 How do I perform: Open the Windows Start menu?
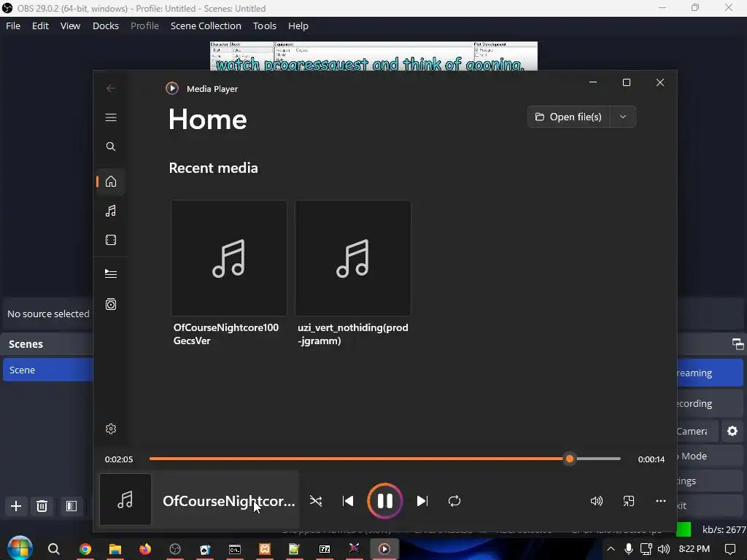coord(20,548)
